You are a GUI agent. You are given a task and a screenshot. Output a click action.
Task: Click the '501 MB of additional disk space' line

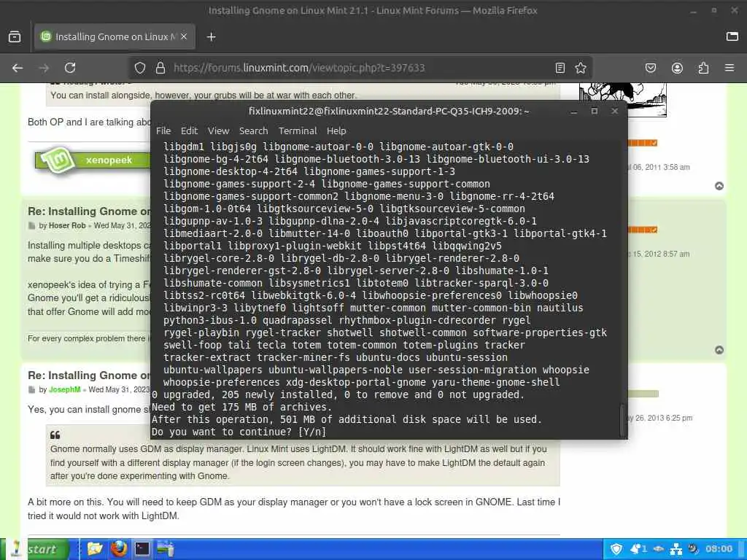pyautogui.click(x=347, y=419)
